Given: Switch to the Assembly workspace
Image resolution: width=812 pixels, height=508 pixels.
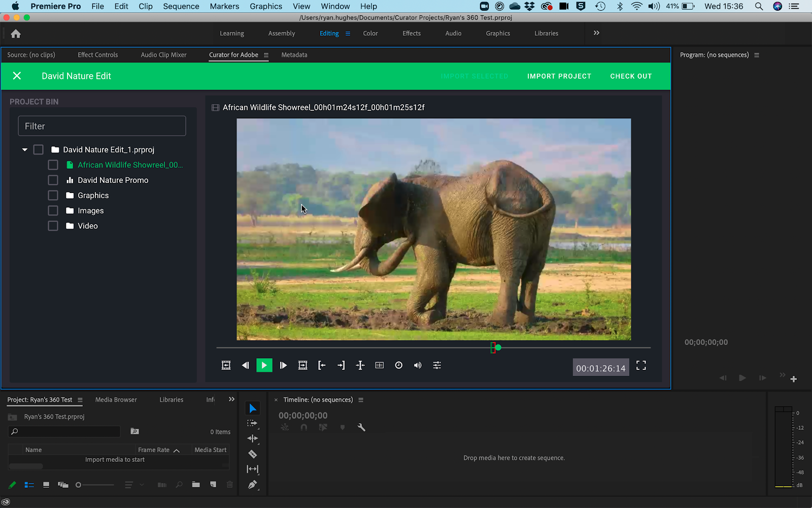Looking at the screenshot, I should click(x=282, y=34).
